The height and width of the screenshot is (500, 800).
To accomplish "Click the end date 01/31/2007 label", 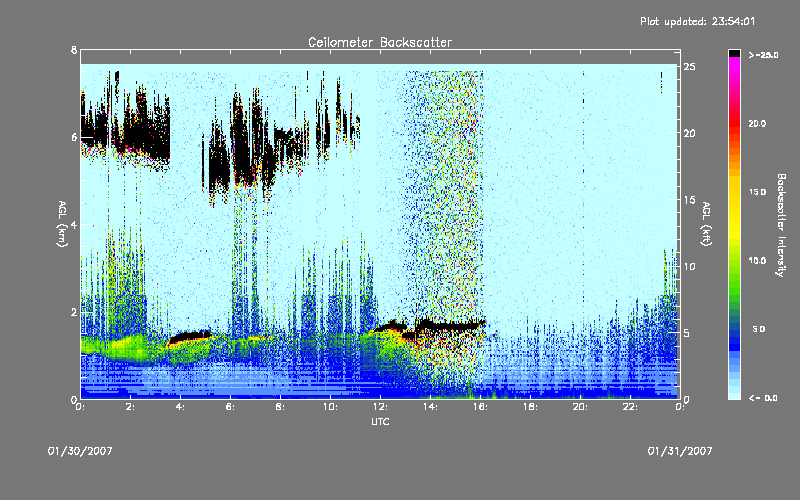I will pyautogui.click(x=680, y=451).
